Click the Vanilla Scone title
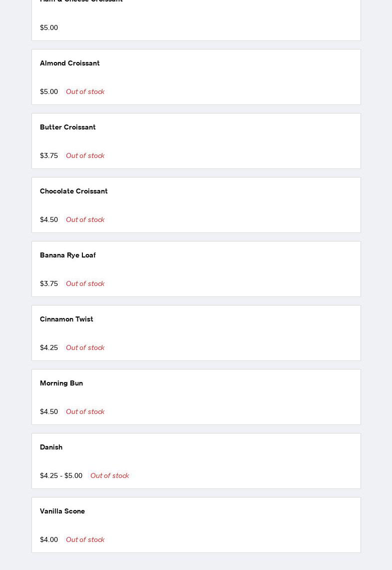392x570 pixels. tap(62, 511)
